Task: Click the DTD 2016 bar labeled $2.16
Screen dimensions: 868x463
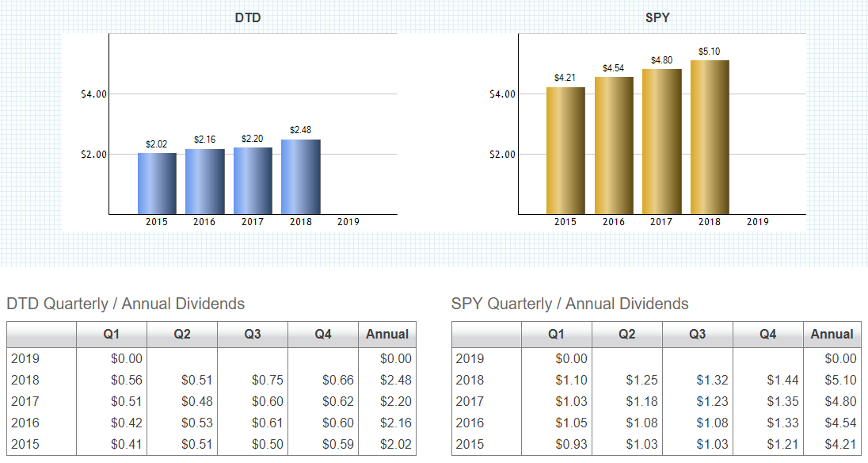Action: (x=205, y=182)
